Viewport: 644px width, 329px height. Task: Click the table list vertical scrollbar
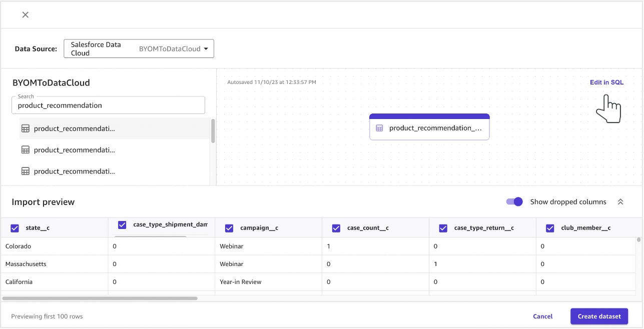tap(213, 131)
